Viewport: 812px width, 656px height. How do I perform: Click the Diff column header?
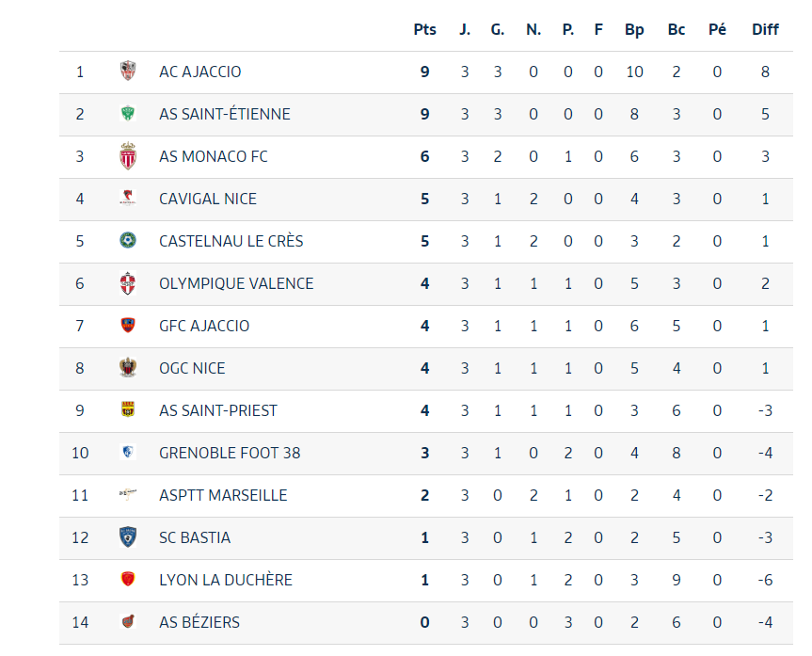coord(765,29)
